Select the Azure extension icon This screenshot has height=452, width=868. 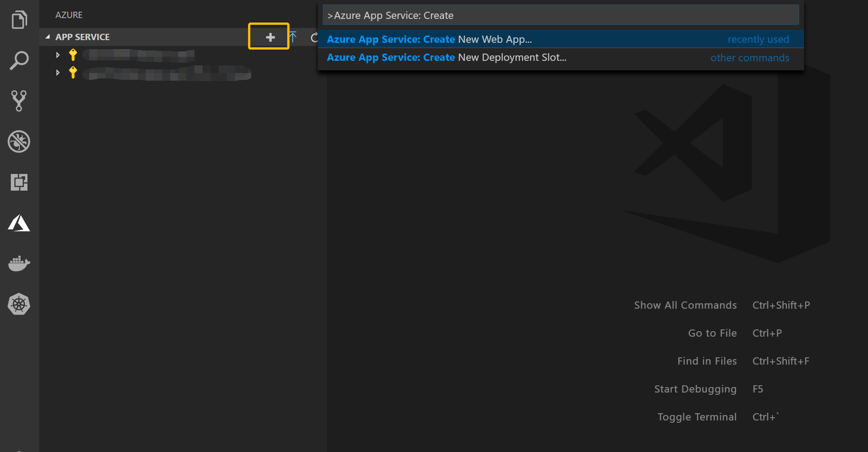click(18, 223)
